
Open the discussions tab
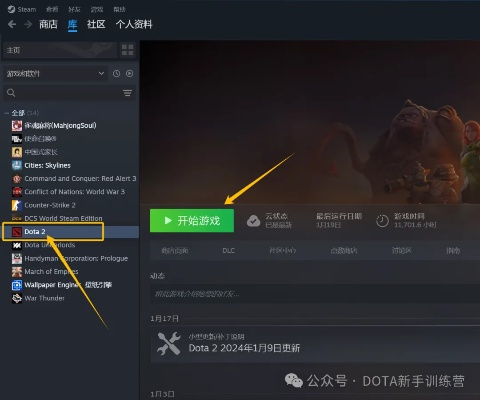tap(402, 251)
